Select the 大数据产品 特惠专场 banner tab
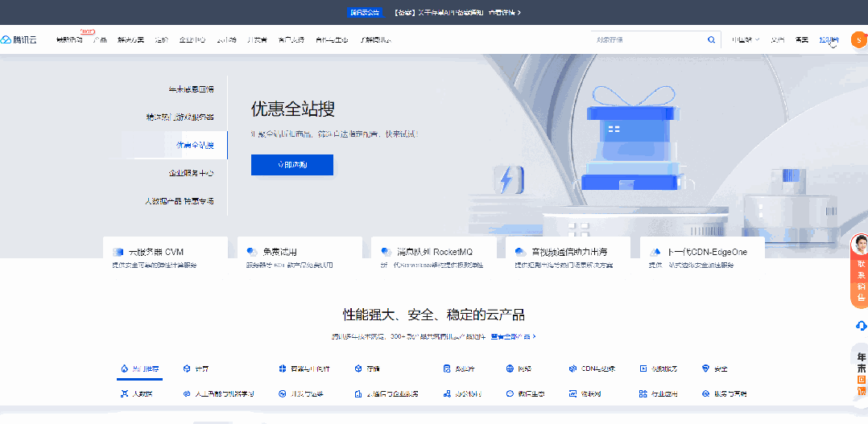 (x=180, y=201)
